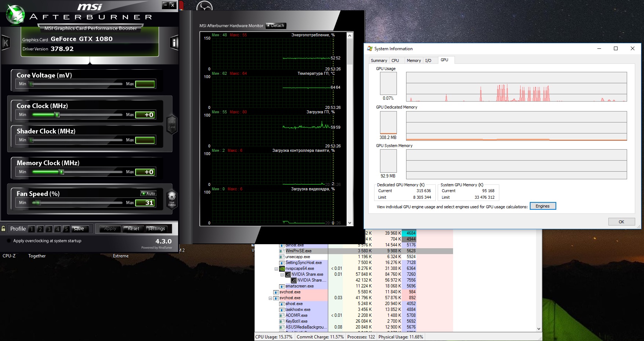Click the profile lock padlock icon
This screenshot has height=341, width=644.
3,229
